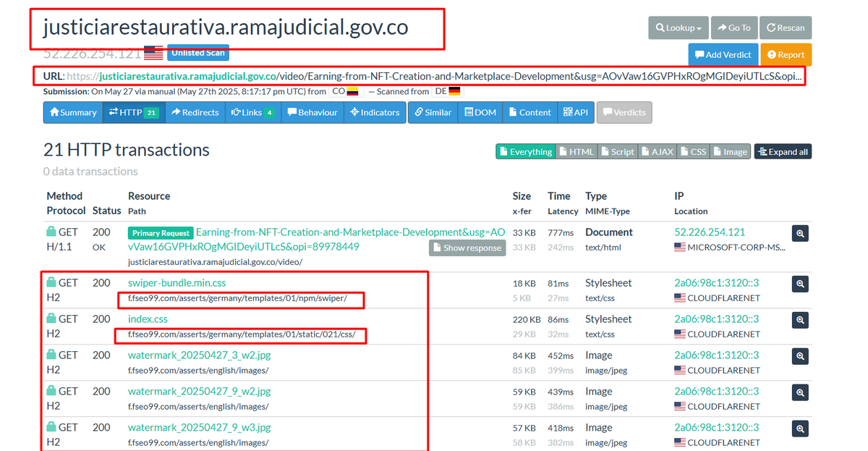
Task: Click magnifier icon for swiper-bundle.min.css row
Action: click(x=800, y=284)
